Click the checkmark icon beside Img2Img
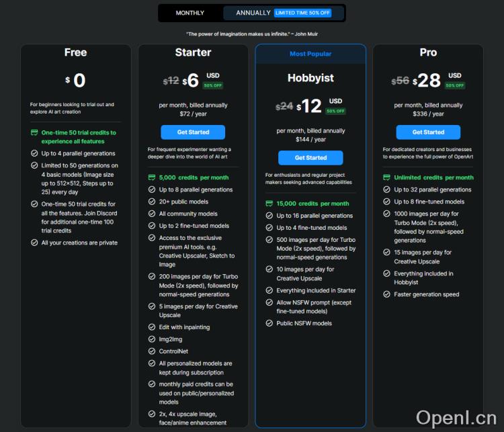 pos(152,339)
